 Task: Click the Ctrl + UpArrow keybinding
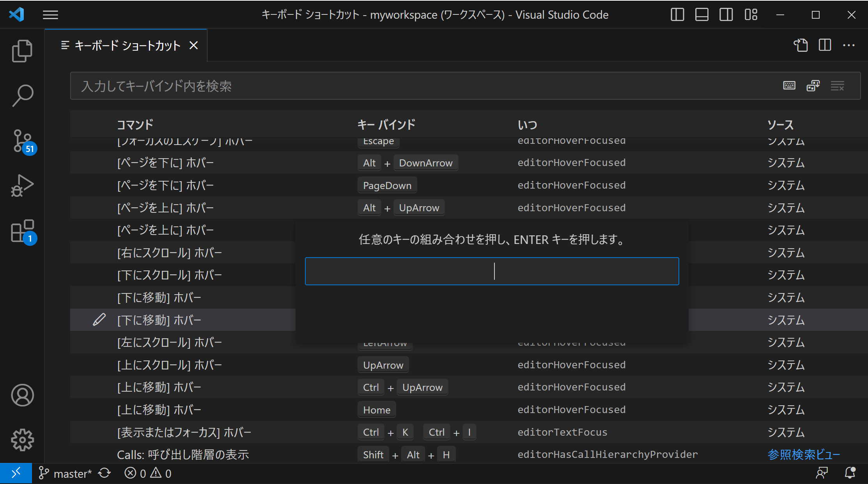click(403, 387)
